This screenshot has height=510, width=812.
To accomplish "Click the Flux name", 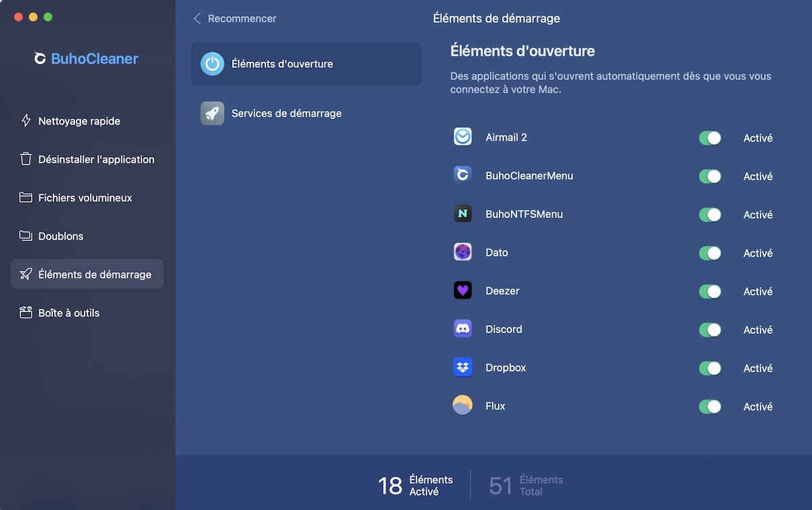I will coord(495,406).
